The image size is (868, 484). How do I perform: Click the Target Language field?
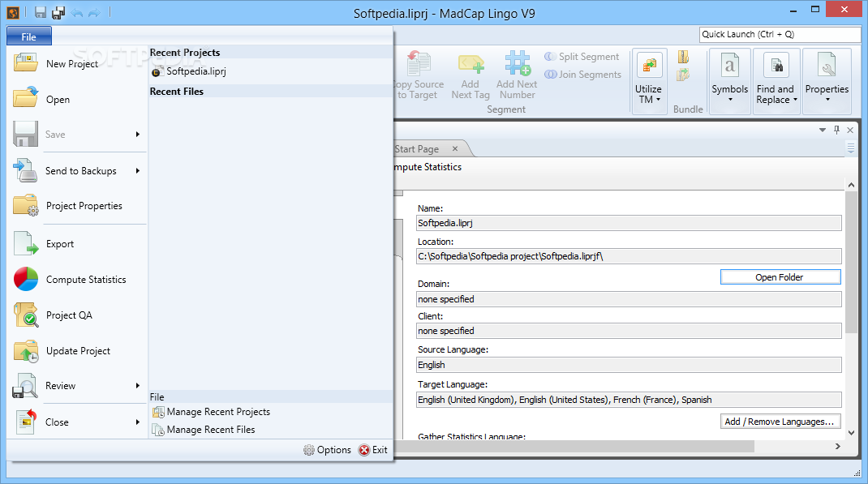629,400
